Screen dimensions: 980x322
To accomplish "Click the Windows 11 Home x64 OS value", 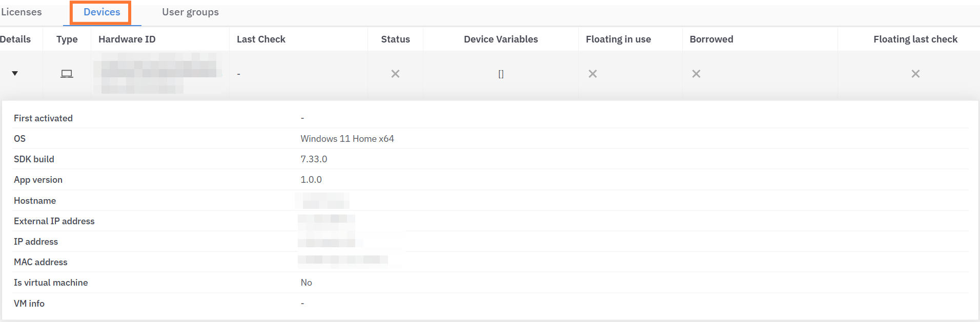I will point(347,139).
